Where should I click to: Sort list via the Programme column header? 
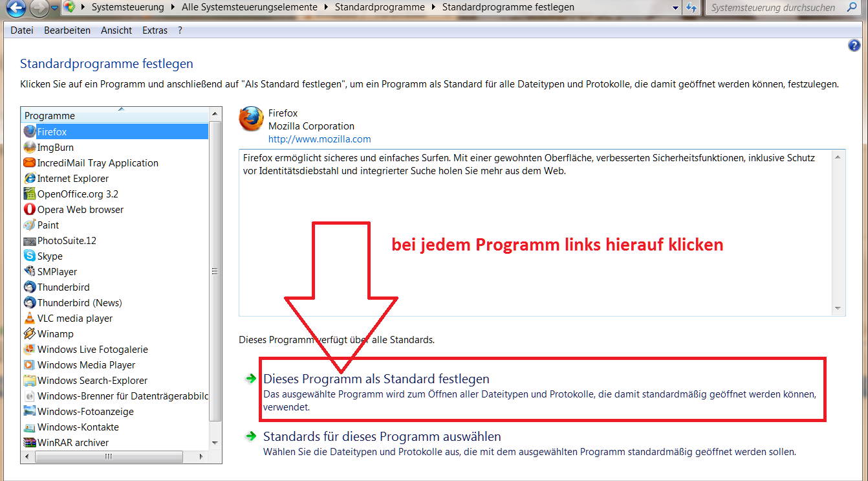click(x=116, y=115)
